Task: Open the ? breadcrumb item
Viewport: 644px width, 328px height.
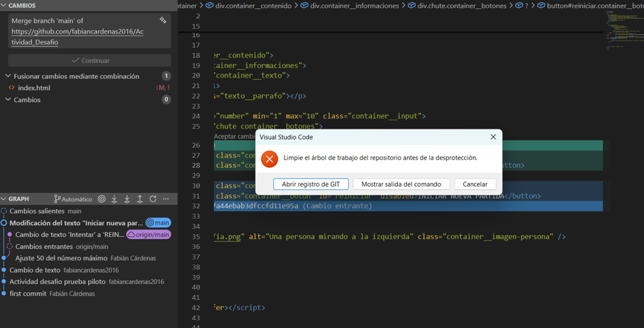Action: coord(527,6)
